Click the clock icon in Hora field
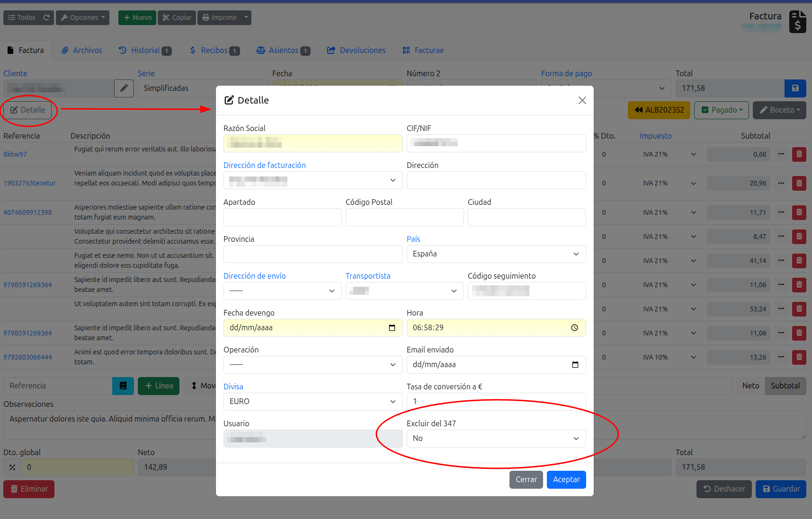 click(574, 328)
